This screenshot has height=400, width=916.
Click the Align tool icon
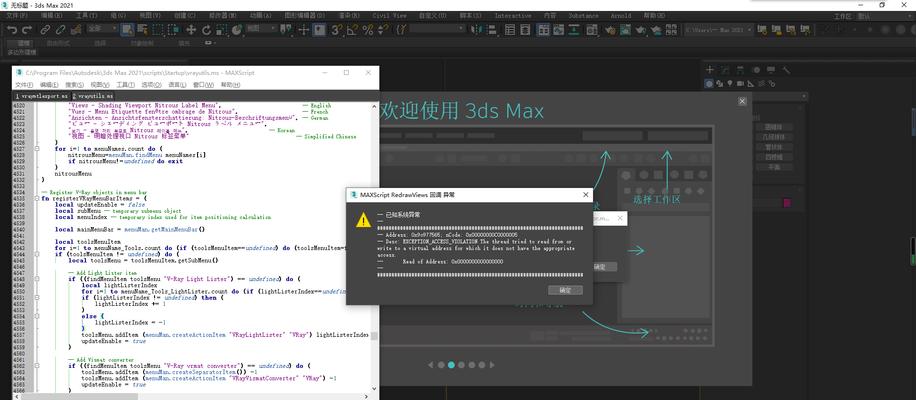click(x=492, y=29)
